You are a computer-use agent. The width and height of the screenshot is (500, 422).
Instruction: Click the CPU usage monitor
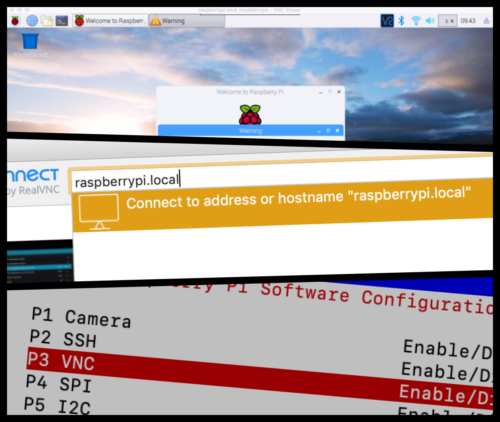coord(447,21)
